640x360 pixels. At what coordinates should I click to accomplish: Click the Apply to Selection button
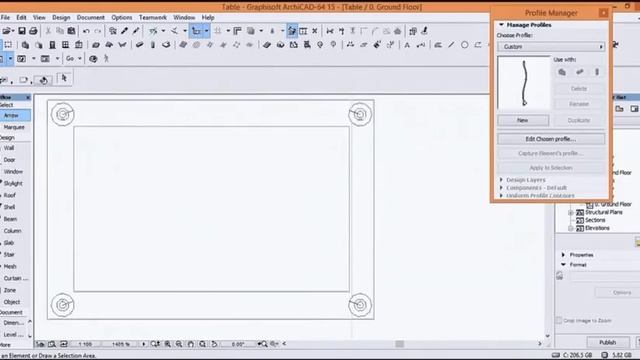click(x=551, y=168)
